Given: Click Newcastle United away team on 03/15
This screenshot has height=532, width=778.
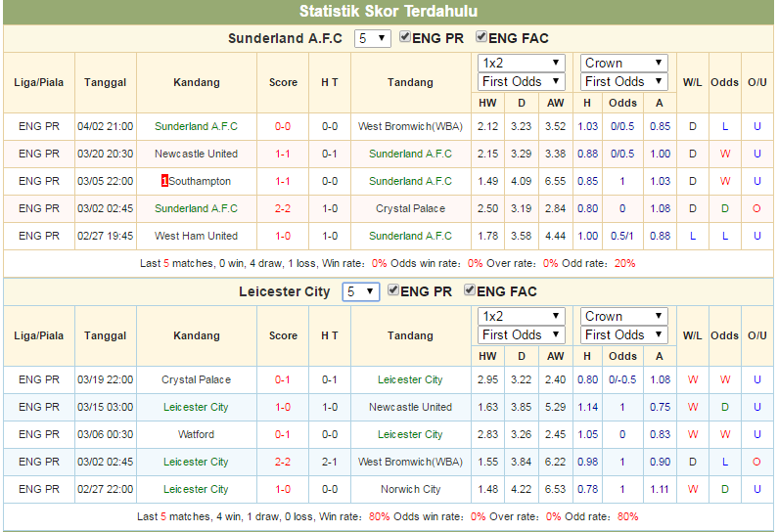Looking at the screenshot, I should [410, 407].
